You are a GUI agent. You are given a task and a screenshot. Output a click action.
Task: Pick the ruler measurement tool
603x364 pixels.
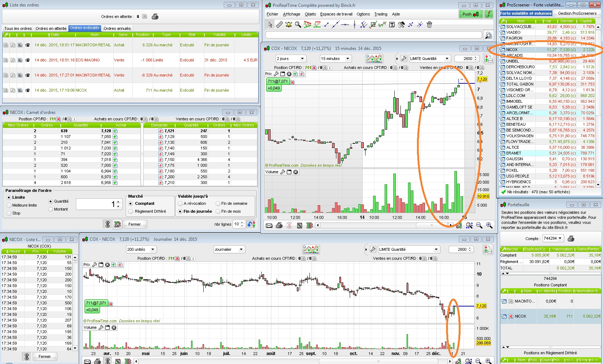click(279, 24)
